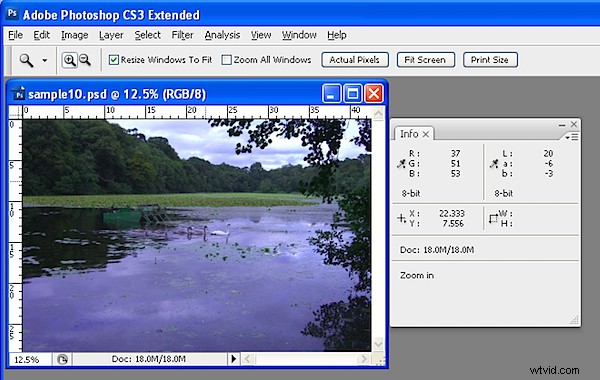The width and height of the screenshot is (600, 380).
Task: Click the zoom percentage field 12.5%
Action: point(30,359)
